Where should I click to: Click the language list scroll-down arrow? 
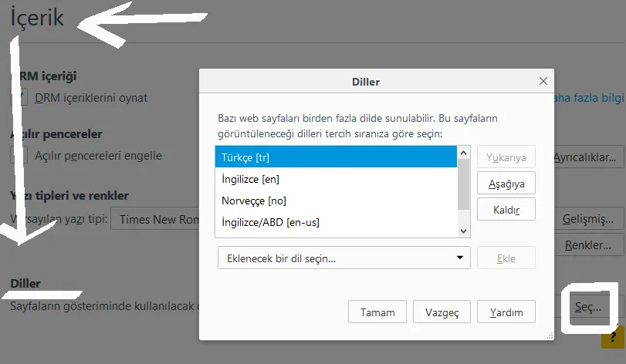pos(463,231)
